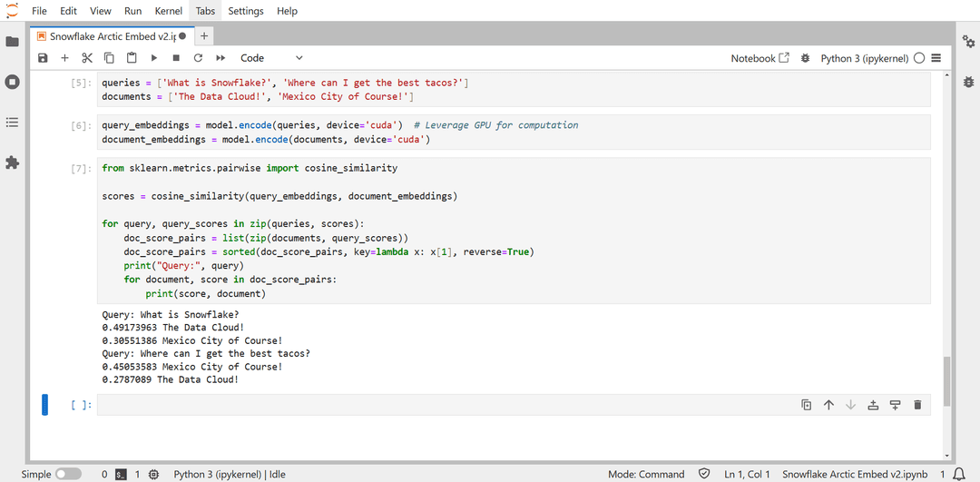The image size is (980, 482).
Task: Toggle Simple interface mode switch
Action: (68, 475)
